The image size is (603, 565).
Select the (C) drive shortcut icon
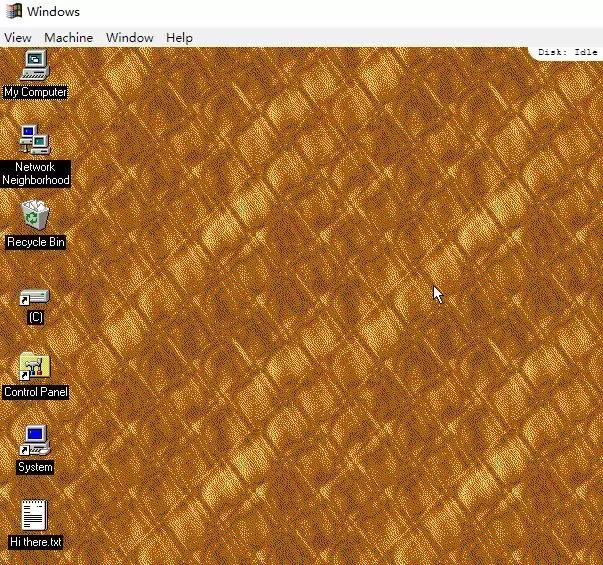pos(35,297)
